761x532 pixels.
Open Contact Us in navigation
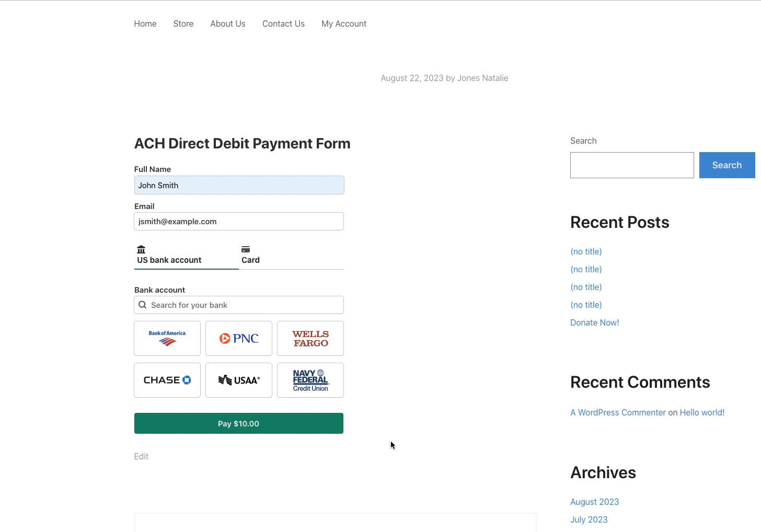(283, 24)
